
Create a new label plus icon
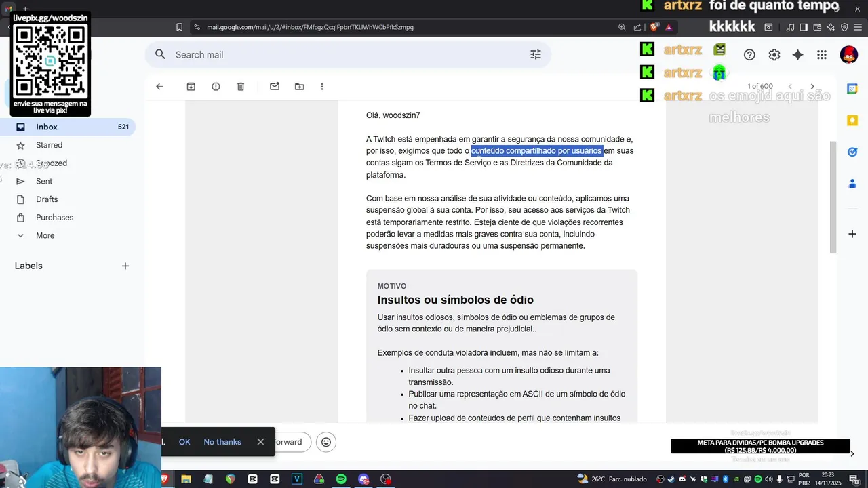click(125, 266)
